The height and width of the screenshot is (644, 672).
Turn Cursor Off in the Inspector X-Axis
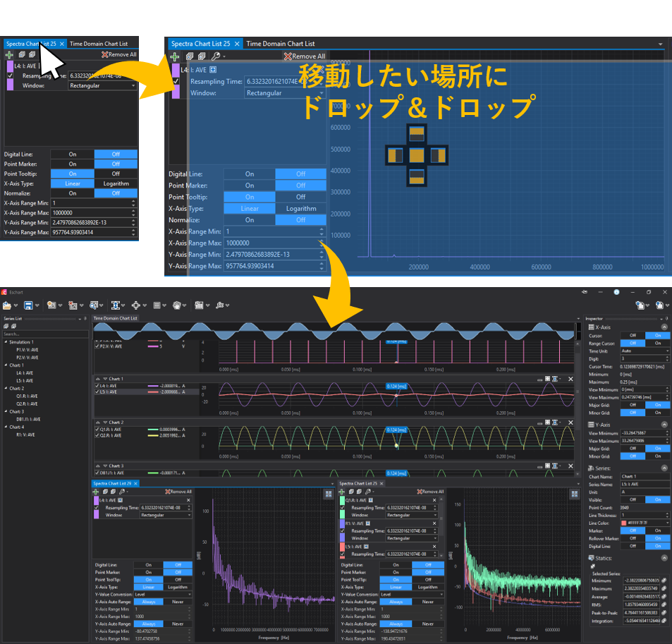pyautogui.click(x=632, y=336)
